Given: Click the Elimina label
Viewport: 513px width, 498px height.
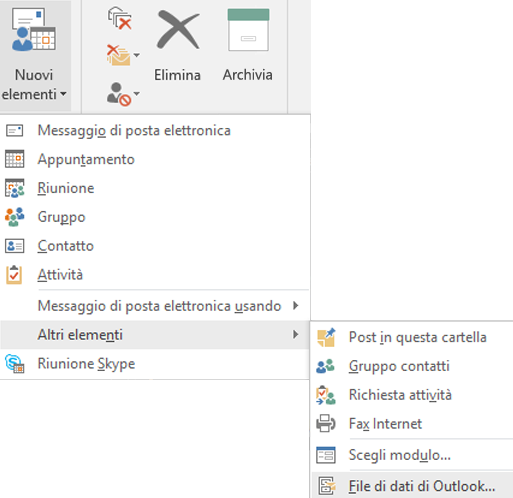Looking at the screenshot, I should pyautogui.click(x=177, y=75).
